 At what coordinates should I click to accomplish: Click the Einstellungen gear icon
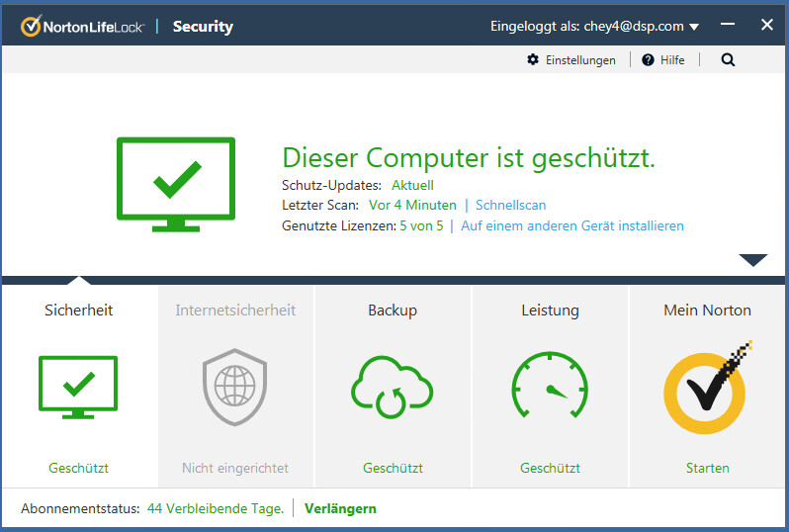pyautogui.click(x=533, y=60)
